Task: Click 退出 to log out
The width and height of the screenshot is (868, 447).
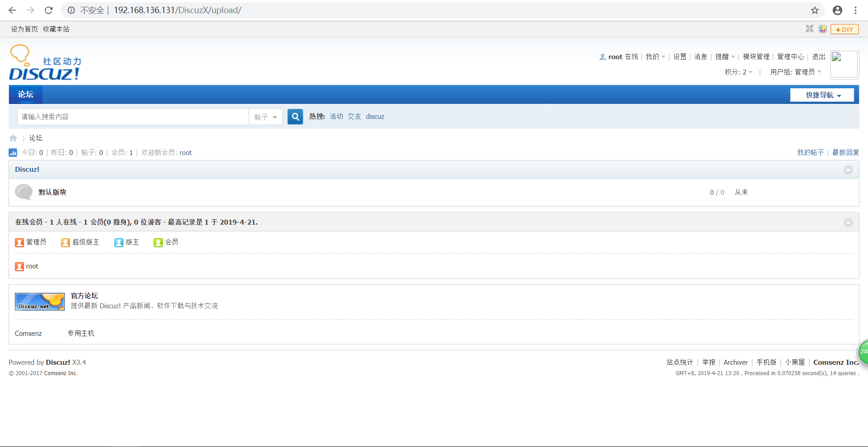Action: (x=818, y=56)
